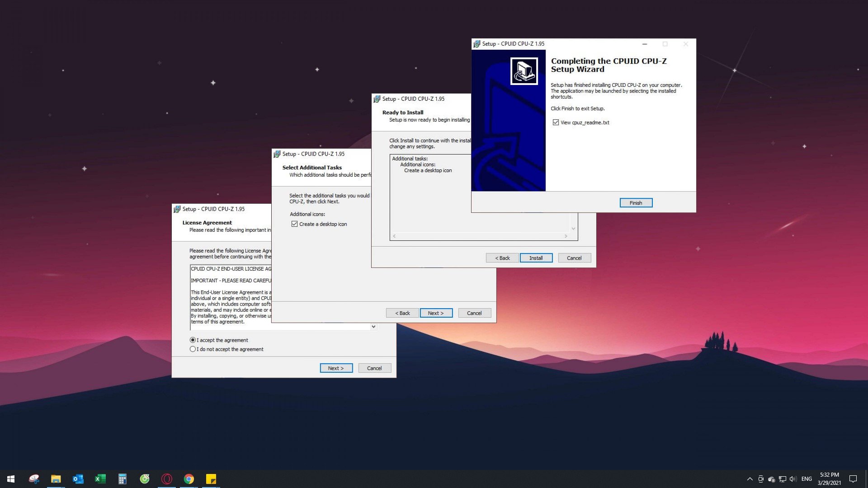The height and width of the screenshot is (488, 868).
Task: Toggle the View cpuz_readme.txt checkbox
Action: coord(556,122)
